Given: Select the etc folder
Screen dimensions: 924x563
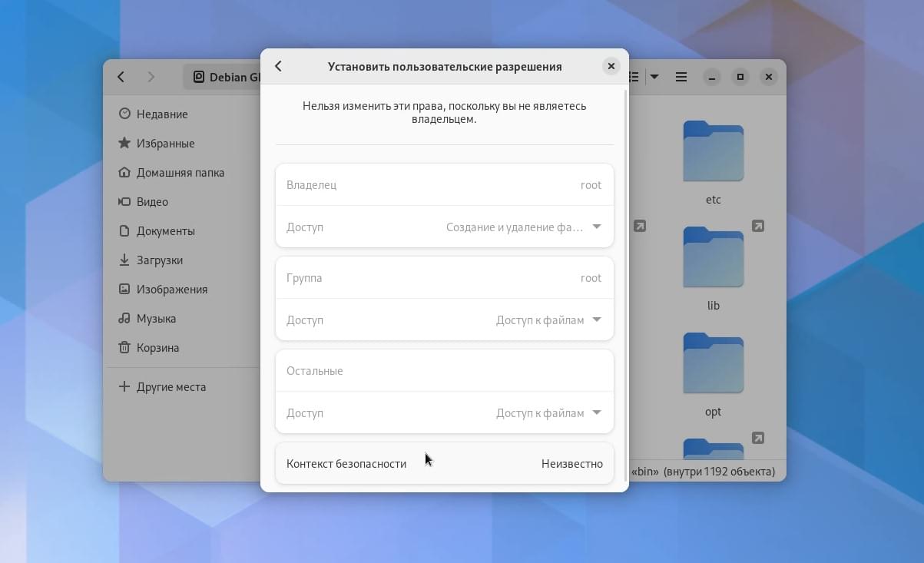Looking at the screenshot, I should [713, 163].
